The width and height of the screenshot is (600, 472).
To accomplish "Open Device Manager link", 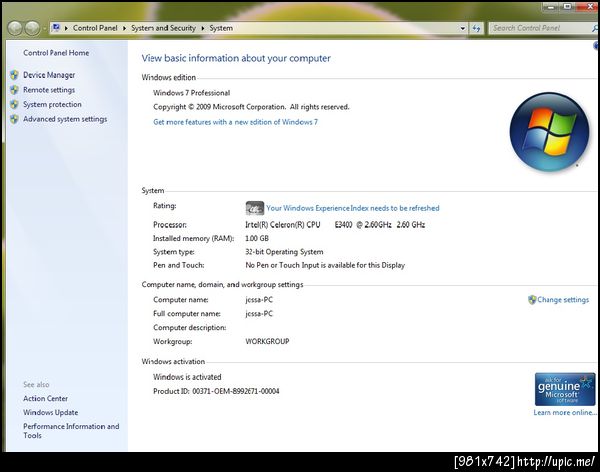I will click(49, 75).
